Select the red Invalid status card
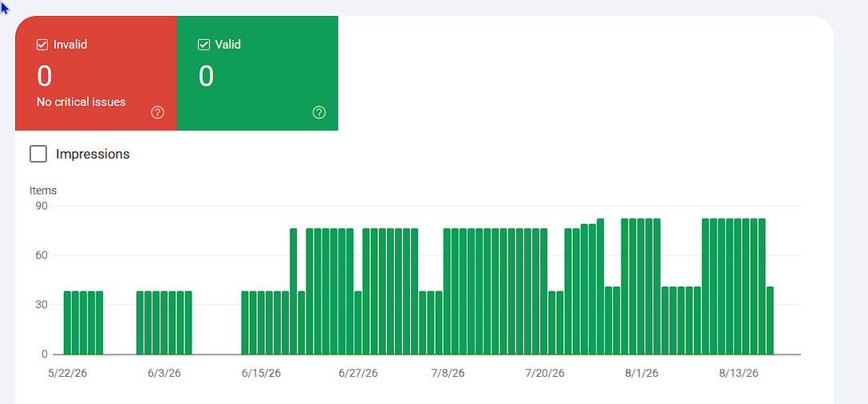This screenshot has height=404, width=868. coord(96,73)
